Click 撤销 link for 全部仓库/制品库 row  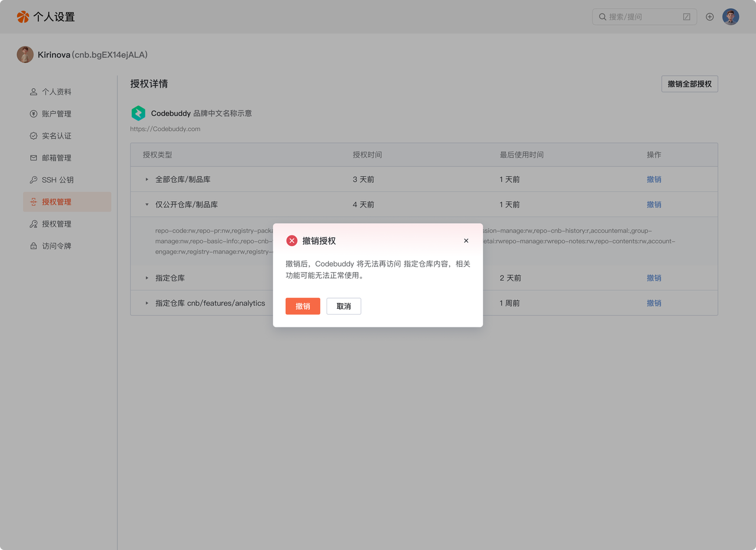pos(654,179)
